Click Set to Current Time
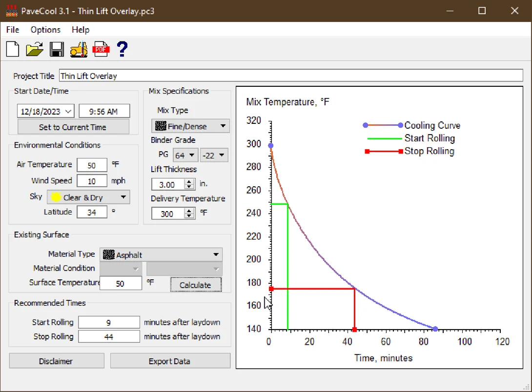The height and width of the screenshot is (392, 532). tap(73, 126)
